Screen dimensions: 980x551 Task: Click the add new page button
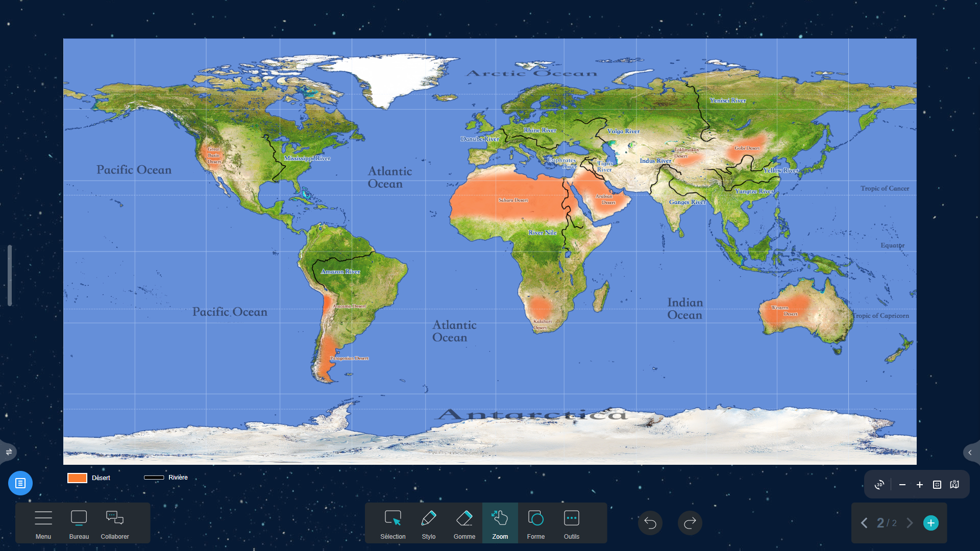tap(931, 523)
